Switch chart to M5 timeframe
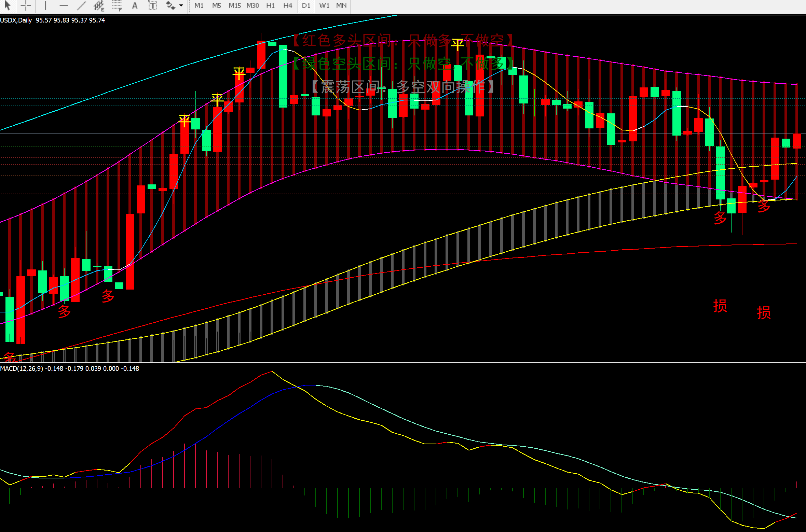This screenshot has width=806, height=532. pos(217,5)
